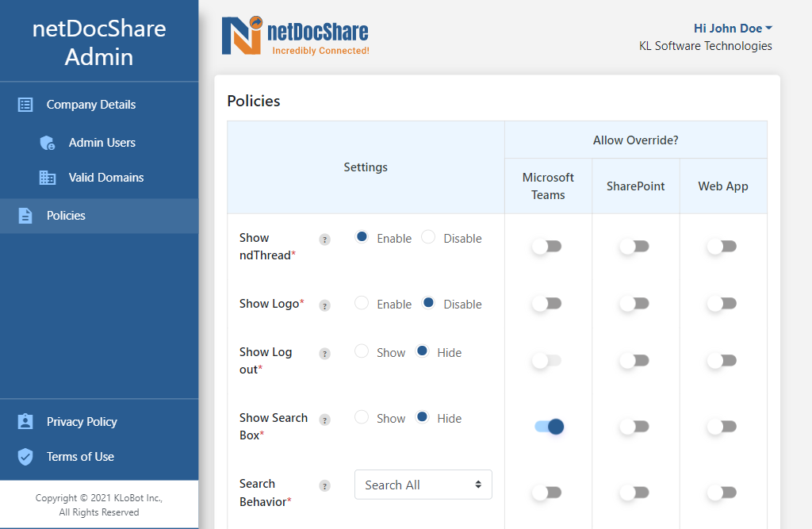This screenshot has width=812, height=529.
Task: Click the netDocShare logo
Action: click(295, 35)
